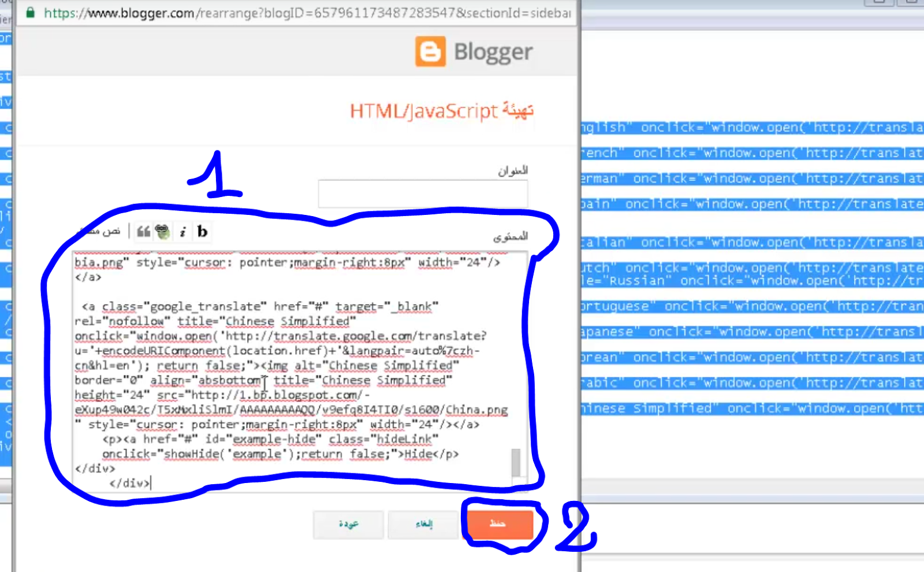Click the italic 'i' formatting icon
Screen dimensions: 924x572
[x=183, y=232]
